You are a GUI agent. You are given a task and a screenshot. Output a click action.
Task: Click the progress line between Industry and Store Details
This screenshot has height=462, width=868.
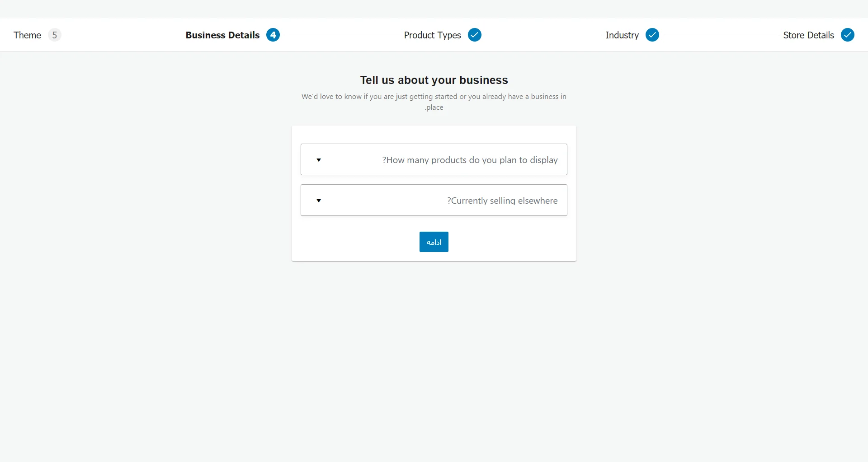pyautogui.click(x=721, y=35)
